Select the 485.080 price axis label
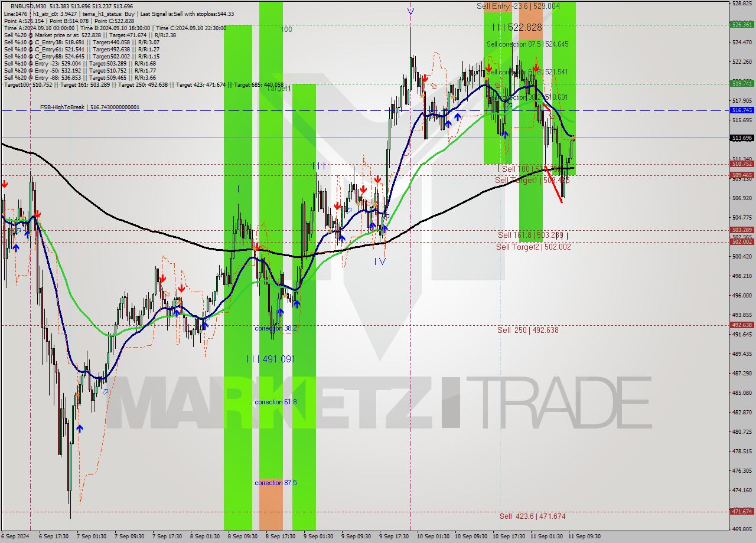 742,392
